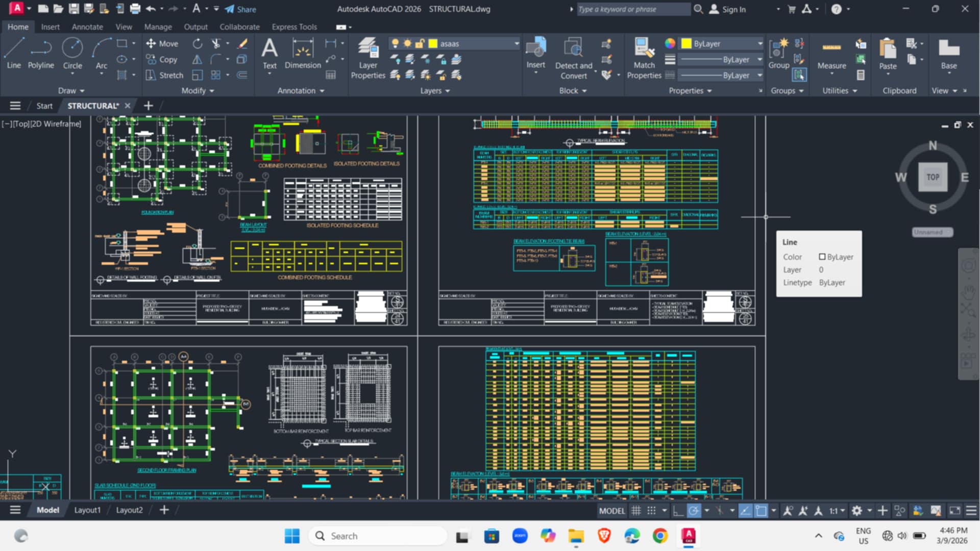The height and width of the screenshot is (551, 980).
Task: Expand the Draw panel flyout
Action: [71, 90]
